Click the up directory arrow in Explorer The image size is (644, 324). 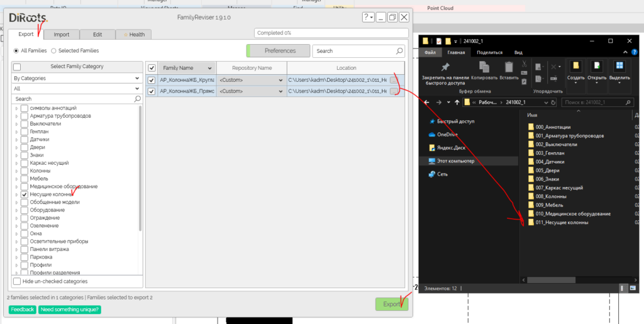457,102
